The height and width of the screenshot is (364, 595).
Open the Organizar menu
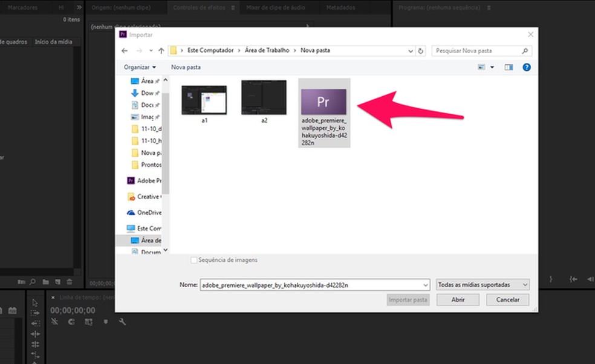[x=140, y=67]
